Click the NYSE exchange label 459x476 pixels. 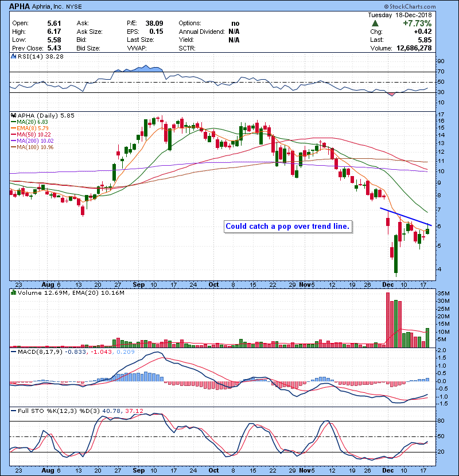pos(74,7)
